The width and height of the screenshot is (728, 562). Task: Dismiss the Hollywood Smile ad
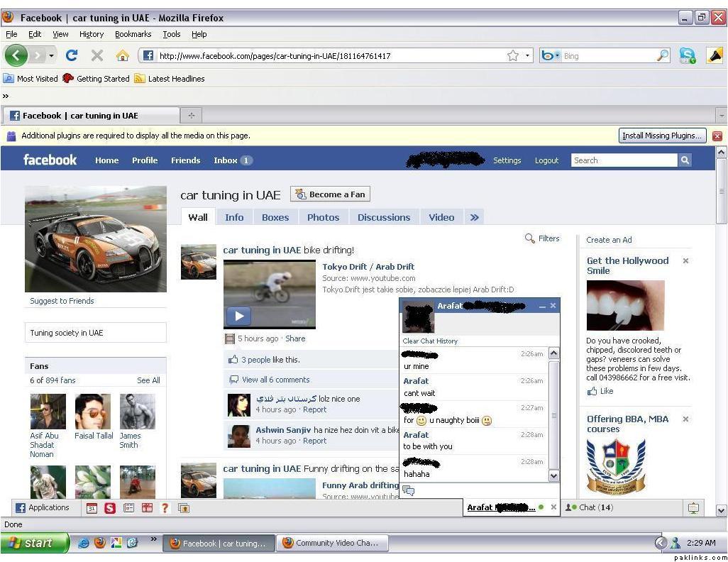coord(685,261)
